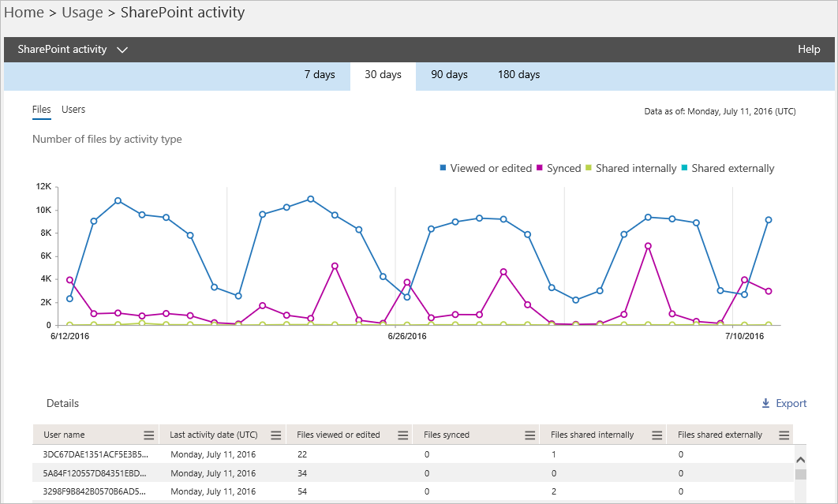The height and width of the screenshot is (504, 838).
Task: Switch to 90 days period
Action: (450, 75)
